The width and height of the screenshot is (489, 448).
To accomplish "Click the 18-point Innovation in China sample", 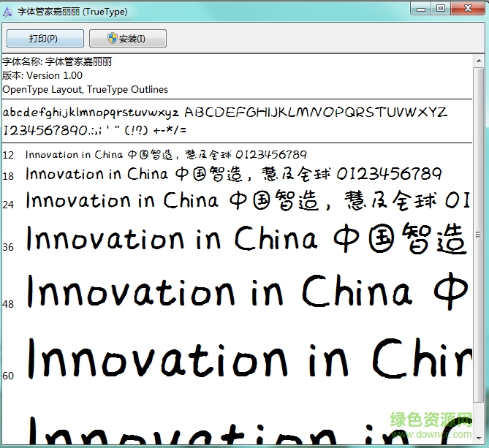I will click(233, 174).
